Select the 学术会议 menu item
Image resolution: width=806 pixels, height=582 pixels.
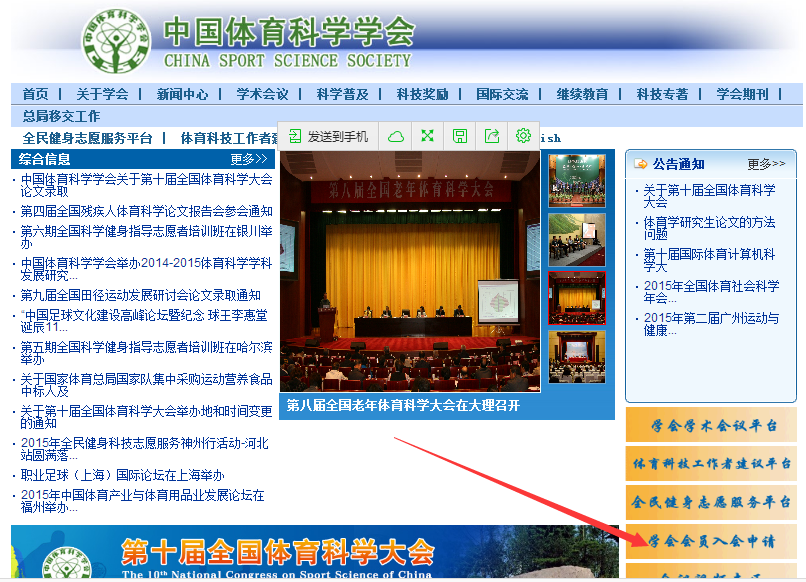(262, 94)
